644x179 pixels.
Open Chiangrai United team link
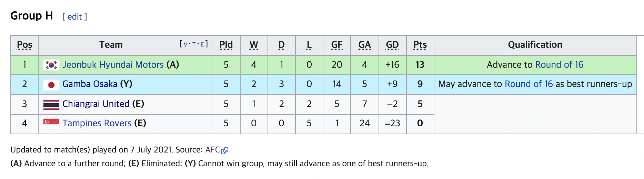[x=96, y=104]
